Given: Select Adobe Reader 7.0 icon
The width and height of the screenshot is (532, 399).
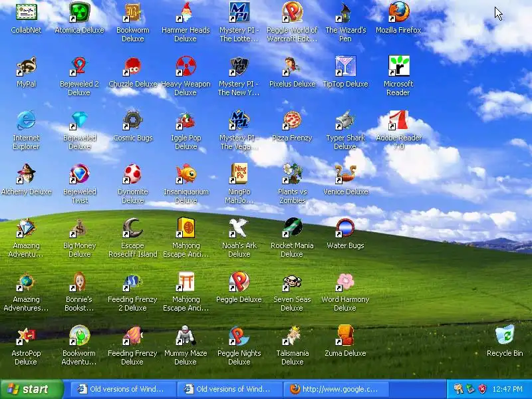Looking at the screenshot, I should tap(398, 120).
